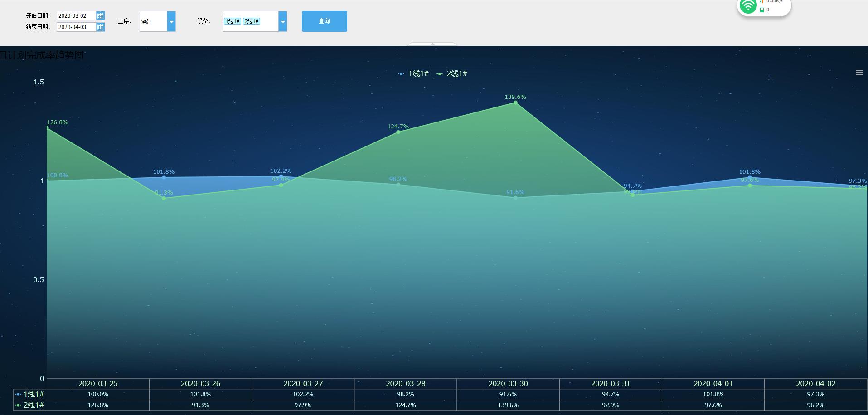Click the green WiFi floating widget icon
Viewport: 868px width, 415px height.
coord(748,7)
